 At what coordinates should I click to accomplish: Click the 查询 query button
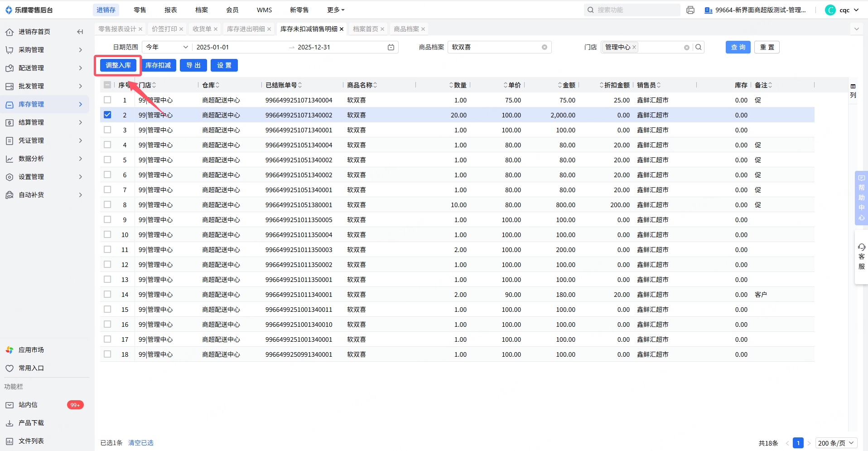738,47
